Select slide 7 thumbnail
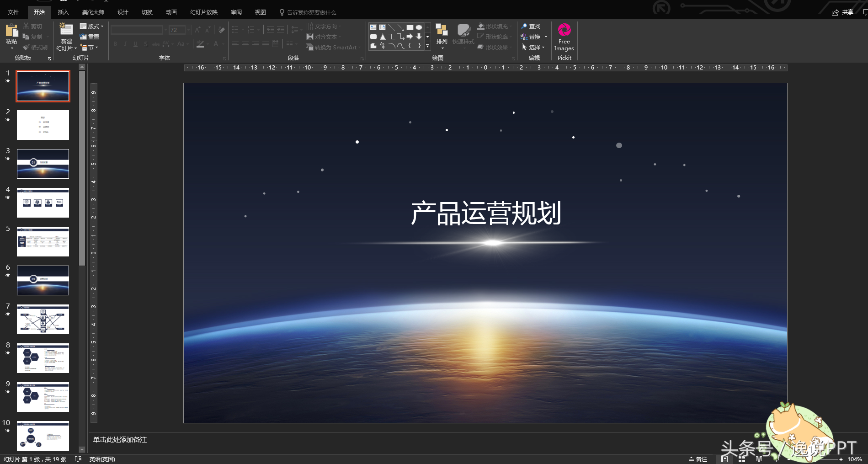The image size is (868, 464). (x=43, y=319)
